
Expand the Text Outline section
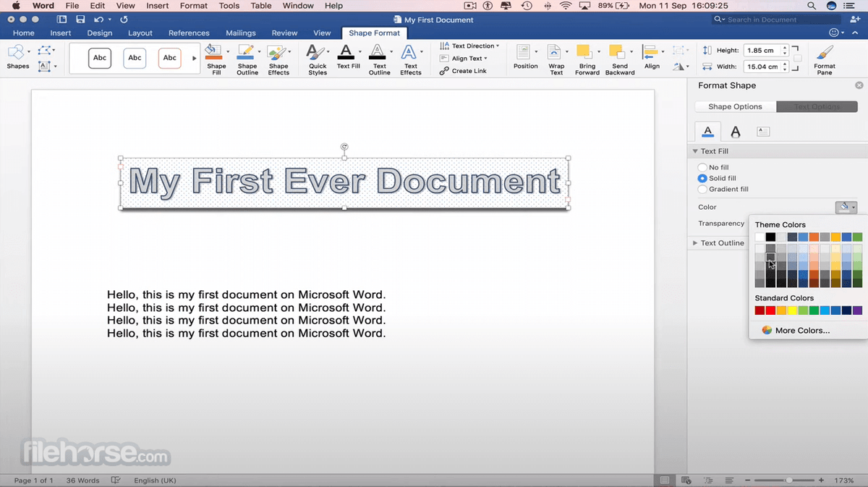click(x=696, y=243)
